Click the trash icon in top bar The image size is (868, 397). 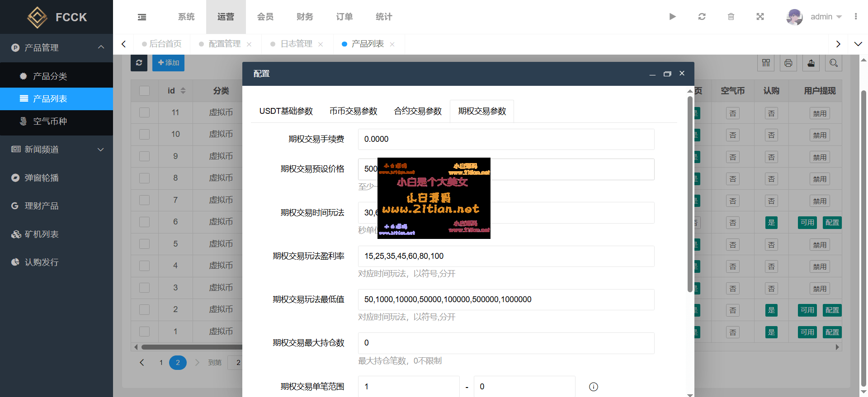(x=731, y=17)
